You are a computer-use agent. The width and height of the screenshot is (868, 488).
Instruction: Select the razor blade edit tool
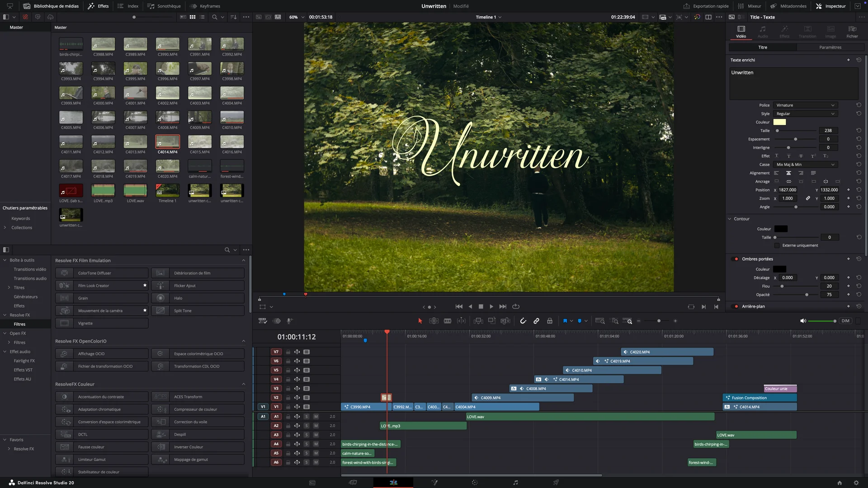point(448,321)
